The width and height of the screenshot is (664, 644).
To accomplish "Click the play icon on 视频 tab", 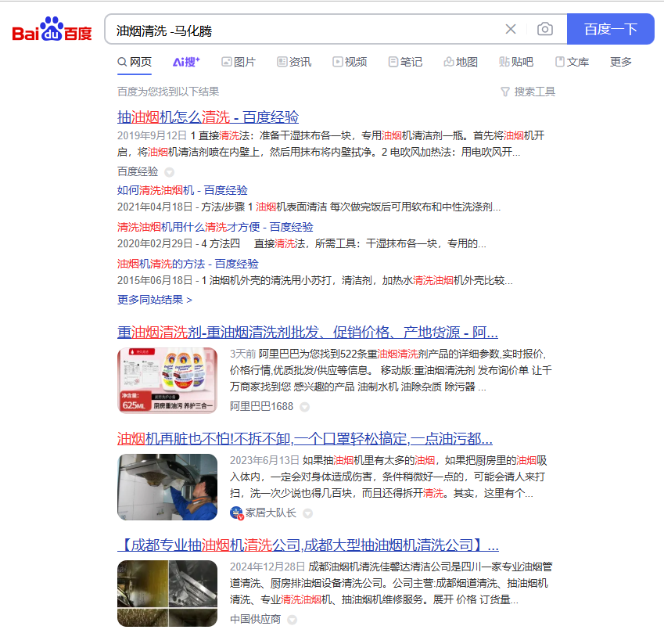I will [x=338, y=63].
